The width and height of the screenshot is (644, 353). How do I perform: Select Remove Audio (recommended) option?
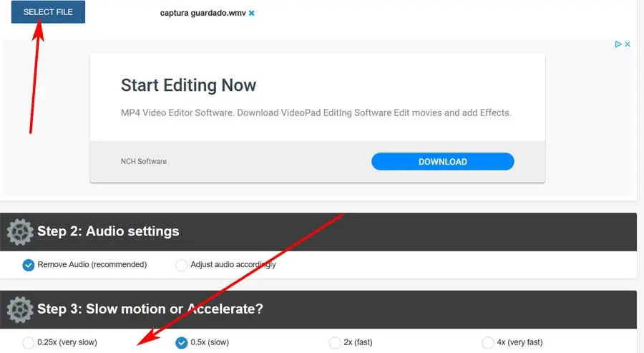pos(29,265)
